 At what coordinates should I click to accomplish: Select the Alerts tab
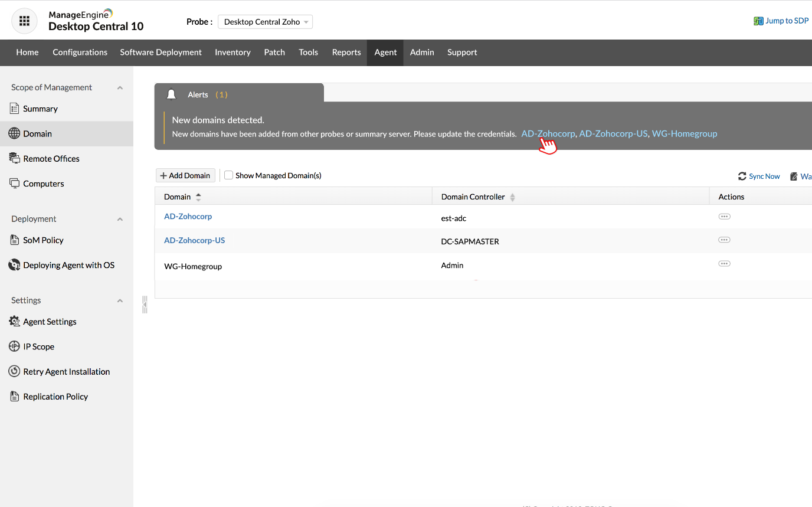(x=239, y=94)
